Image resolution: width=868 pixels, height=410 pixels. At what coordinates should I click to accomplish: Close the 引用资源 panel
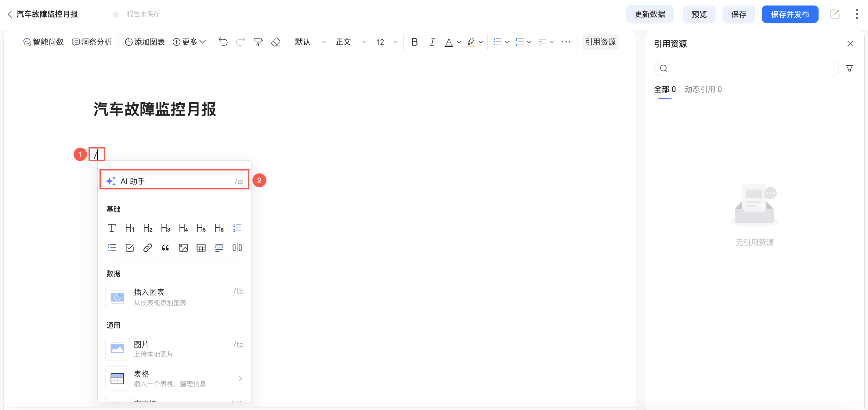click(x=850, y=43)
